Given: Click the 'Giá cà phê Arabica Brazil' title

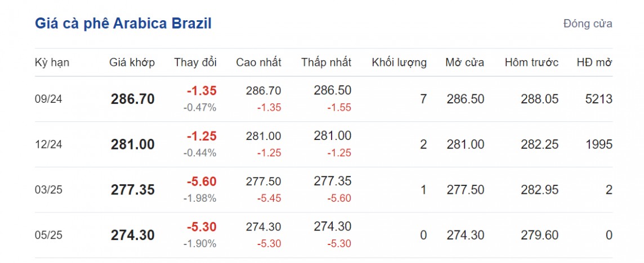Looking at the screenshot, I should [x=123, y=24].
